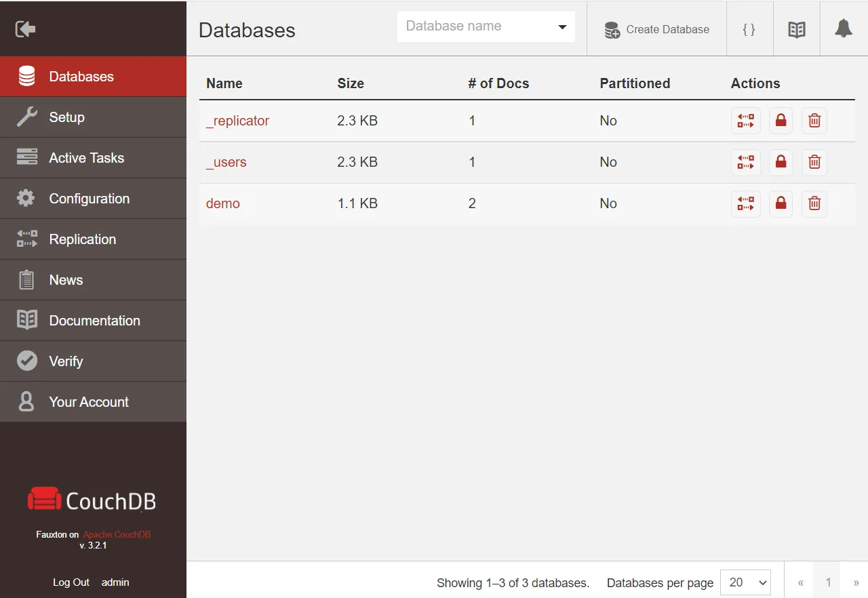
Task: Open Your Account page
Action: 93,402
